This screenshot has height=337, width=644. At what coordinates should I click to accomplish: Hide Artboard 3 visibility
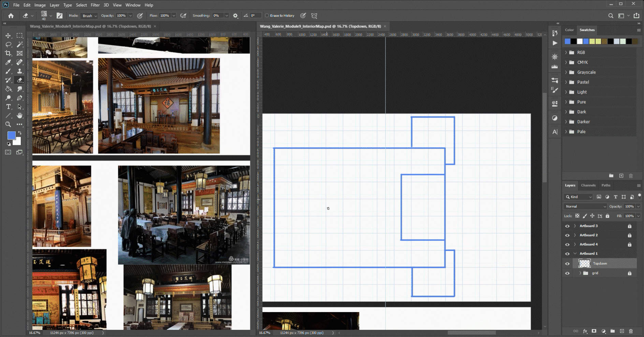[x=567, y=226]
